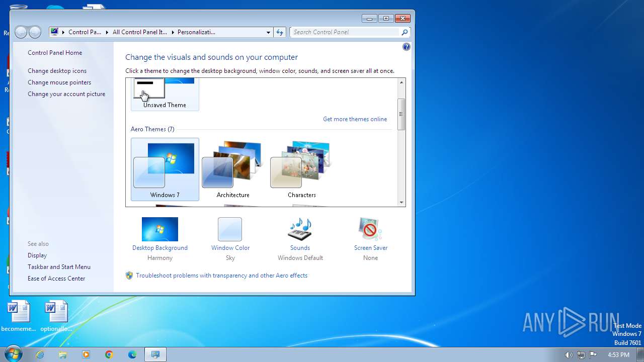The height and width of the screenshot is (362, 644).
Task: Click the taskbar clock showing 4:53 PM
Action: click(618, 354)
